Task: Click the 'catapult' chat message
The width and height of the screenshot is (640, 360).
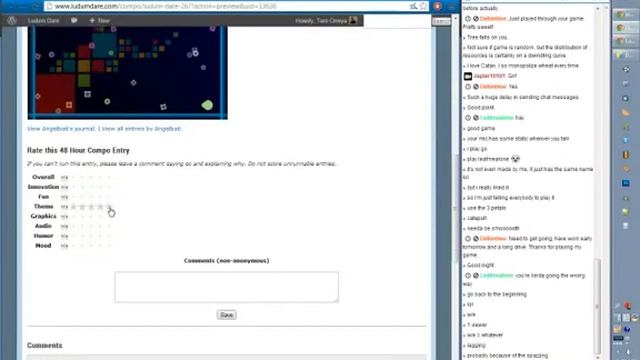Action: (x=477, y=218)
